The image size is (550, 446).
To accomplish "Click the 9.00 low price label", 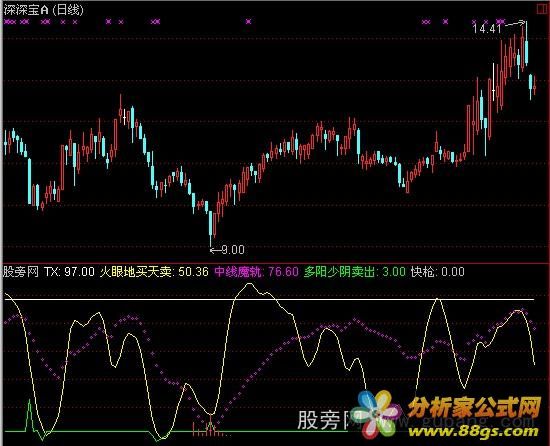I will (x=233, y=250).
